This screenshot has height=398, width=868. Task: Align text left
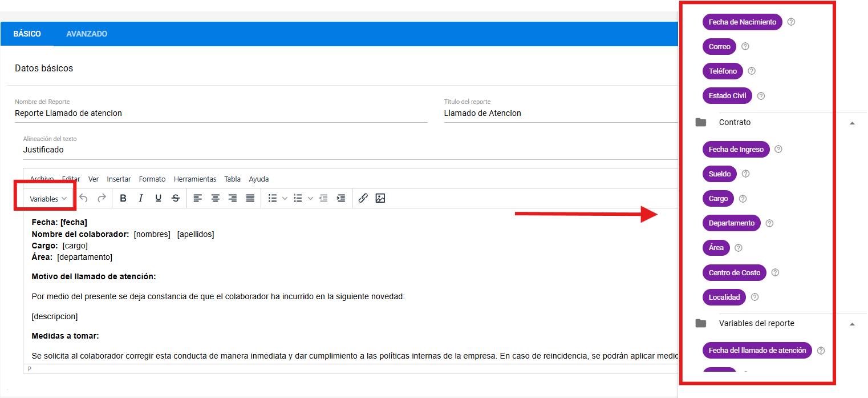198,198
